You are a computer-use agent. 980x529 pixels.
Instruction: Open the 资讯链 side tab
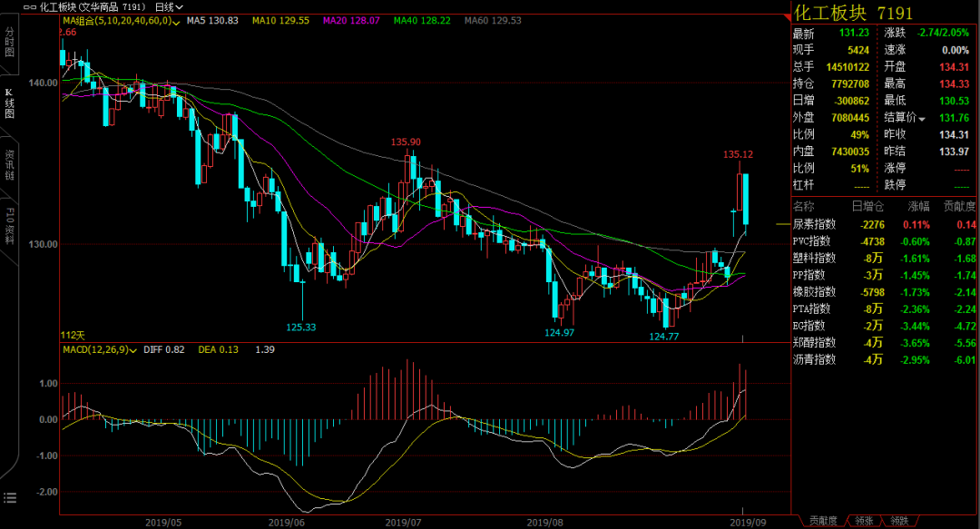(x=9, y=164)
